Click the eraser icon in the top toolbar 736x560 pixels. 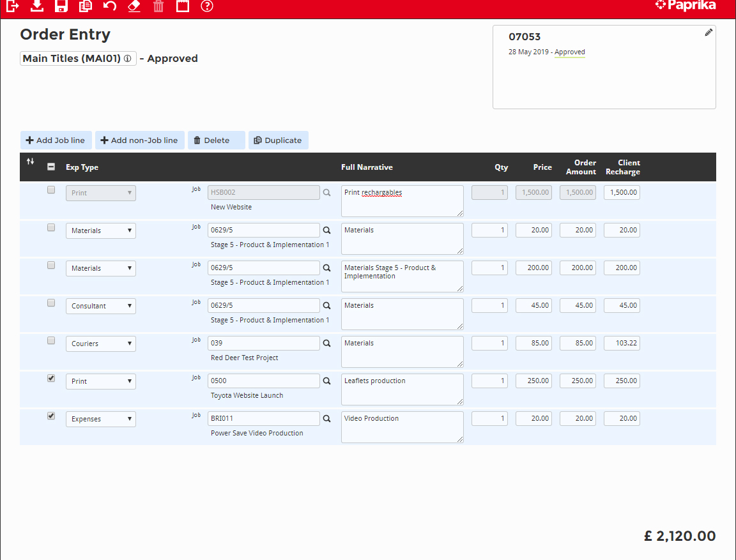[134, 6]
